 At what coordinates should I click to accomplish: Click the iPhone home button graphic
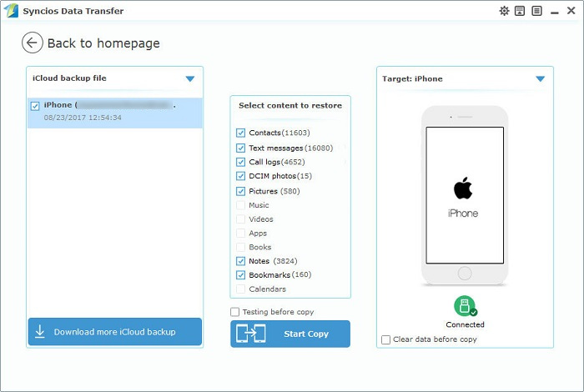click(465, 274)
